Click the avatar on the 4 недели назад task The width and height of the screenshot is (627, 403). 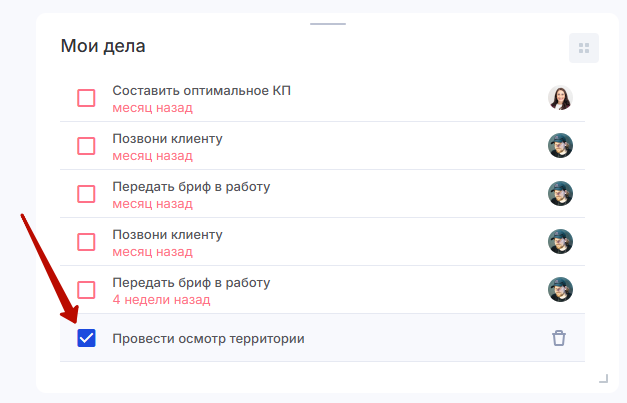pos(560,290)
